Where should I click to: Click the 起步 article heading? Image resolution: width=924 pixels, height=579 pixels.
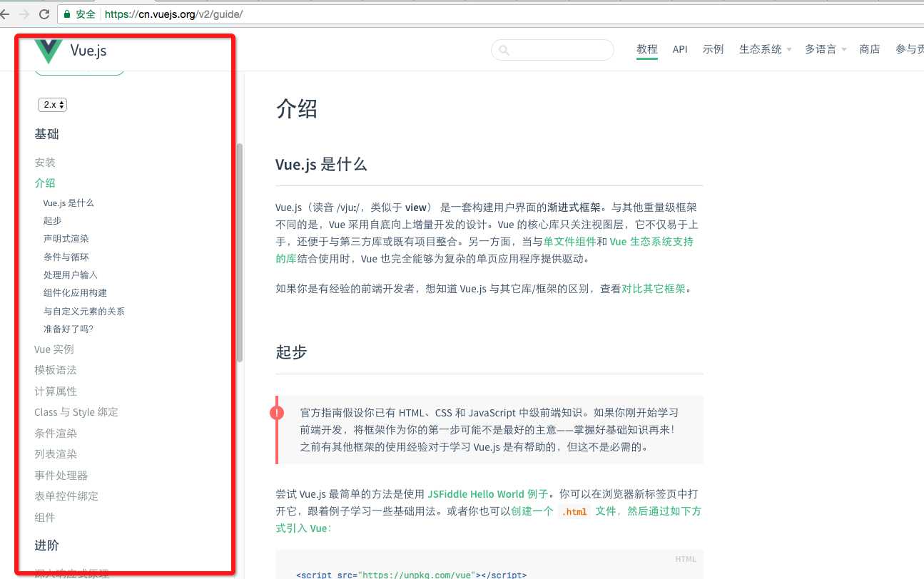coord(291,352)
